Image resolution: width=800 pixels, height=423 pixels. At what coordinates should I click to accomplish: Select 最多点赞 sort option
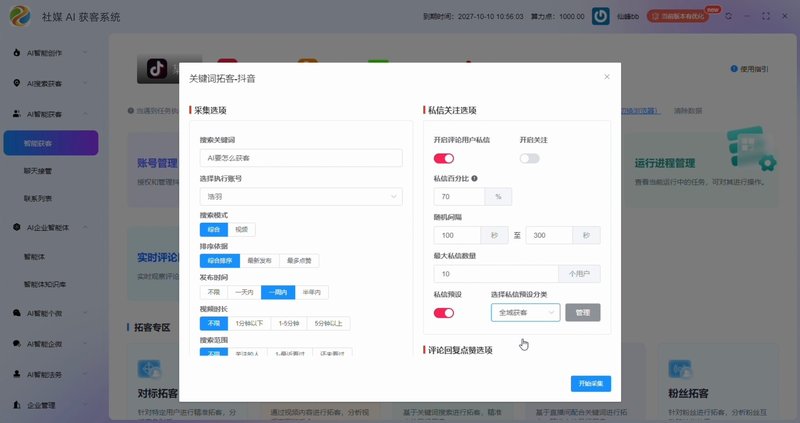pos(299,261)
